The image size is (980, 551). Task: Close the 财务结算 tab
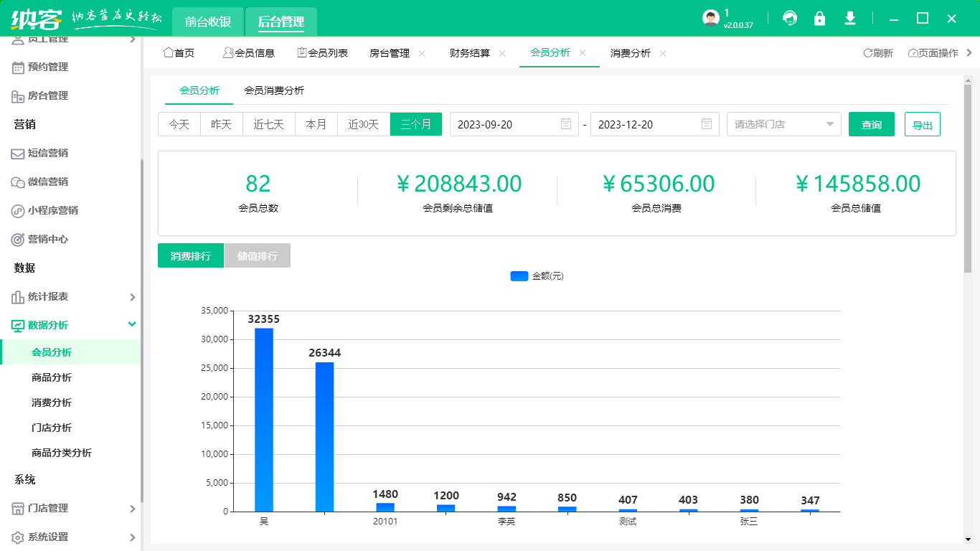[502, 53]
